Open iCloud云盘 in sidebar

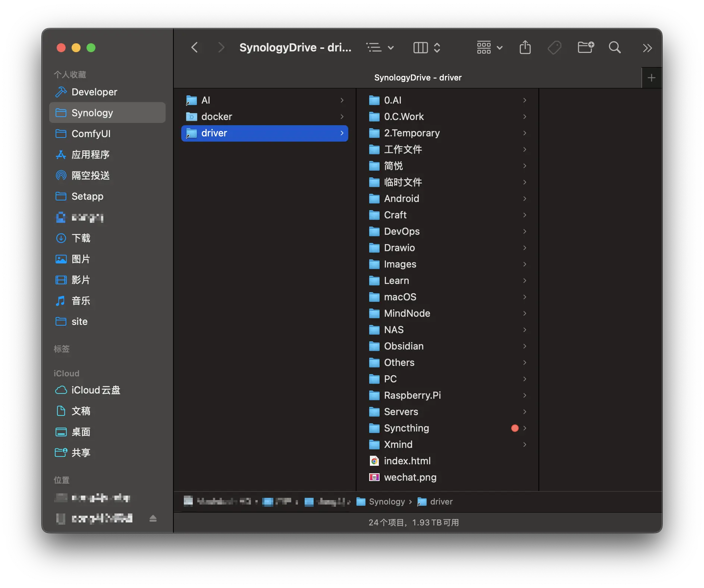[95, 390]
